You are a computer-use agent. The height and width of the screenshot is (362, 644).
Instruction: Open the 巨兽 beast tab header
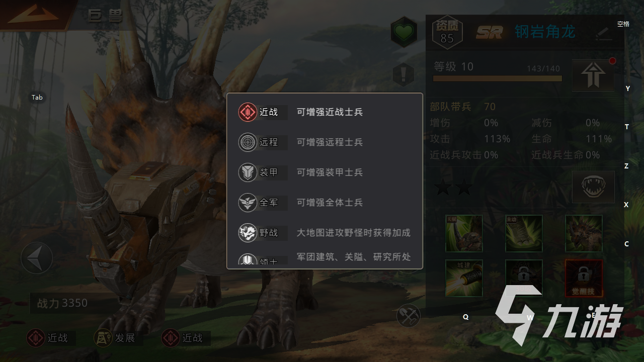(x=105, y=17)
